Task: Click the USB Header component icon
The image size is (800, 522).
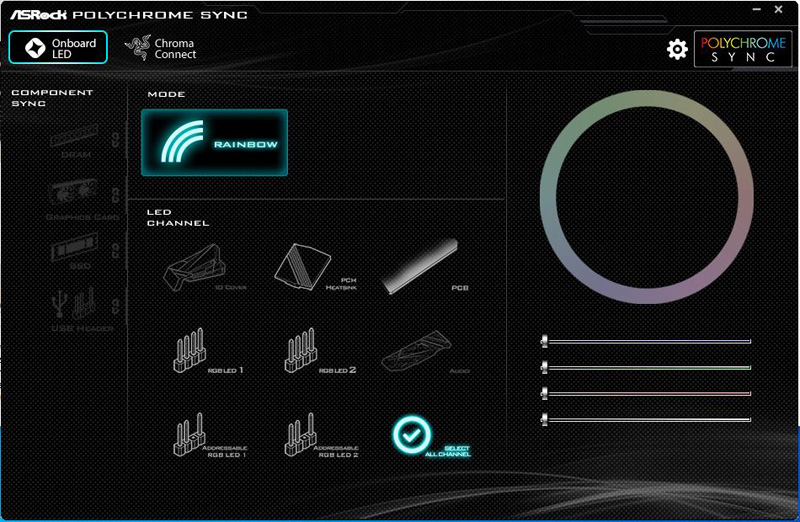Action: (x=74, y=304)
